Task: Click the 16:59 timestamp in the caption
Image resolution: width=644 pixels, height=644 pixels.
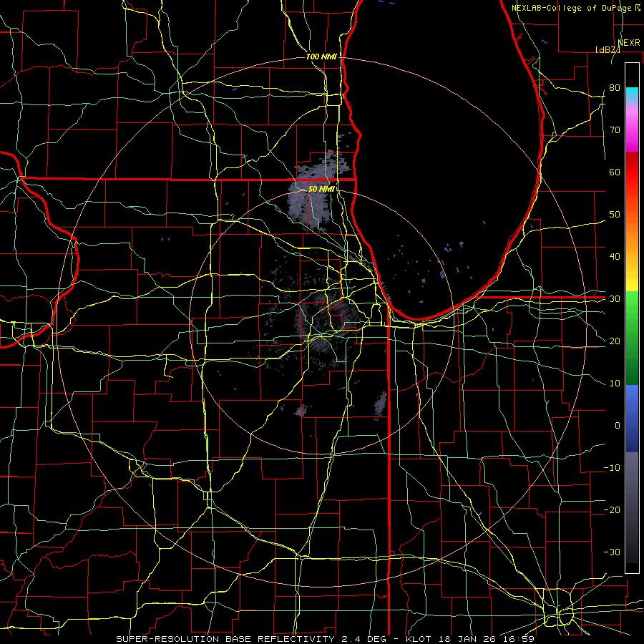Action: coord(519,639)
